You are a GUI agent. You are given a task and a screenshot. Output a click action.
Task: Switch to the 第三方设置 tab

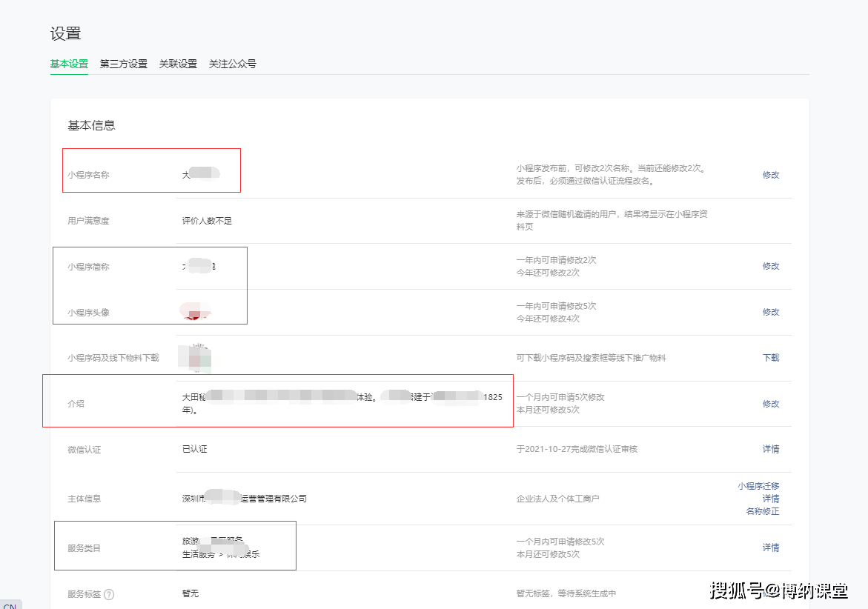[x=122, y=64]
